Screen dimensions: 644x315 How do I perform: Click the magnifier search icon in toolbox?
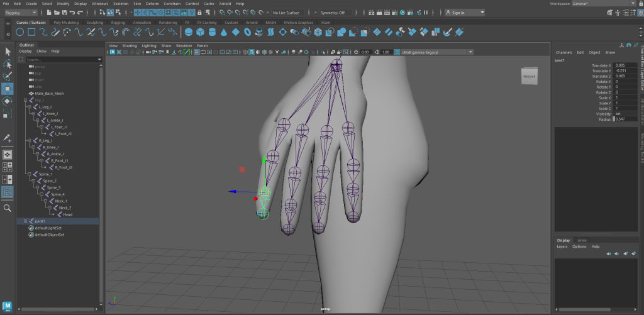pos(8,207)
